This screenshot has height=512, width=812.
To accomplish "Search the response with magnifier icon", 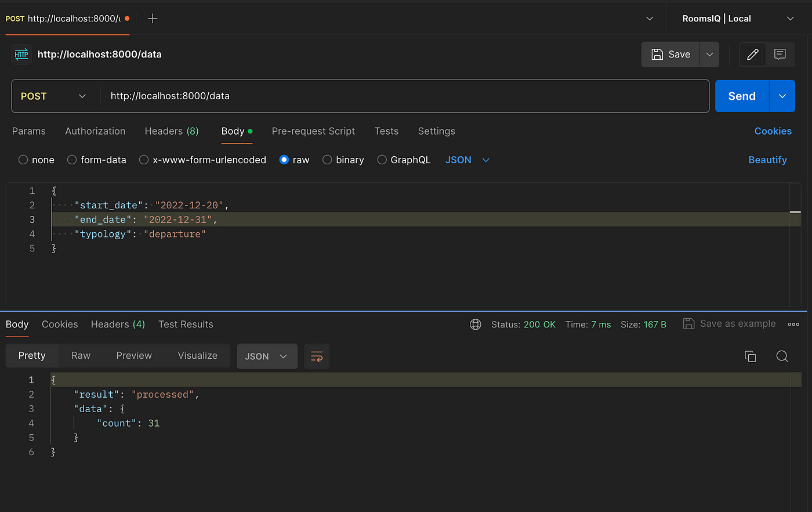I will (782, 356).
